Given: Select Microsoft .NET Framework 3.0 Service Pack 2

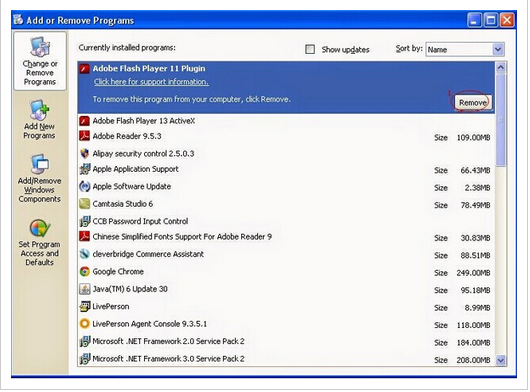Looking at the screenshot, I should 286,359.
